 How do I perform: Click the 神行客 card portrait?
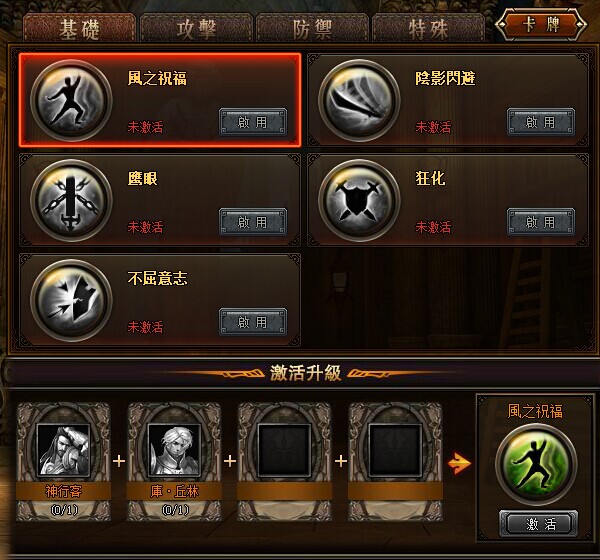coord(63,451)
